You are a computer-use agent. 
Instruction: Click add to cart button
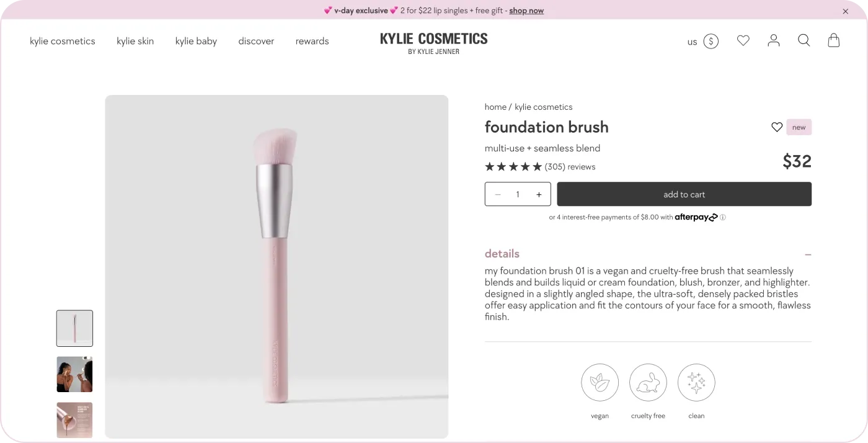click(x=684, y=194)
